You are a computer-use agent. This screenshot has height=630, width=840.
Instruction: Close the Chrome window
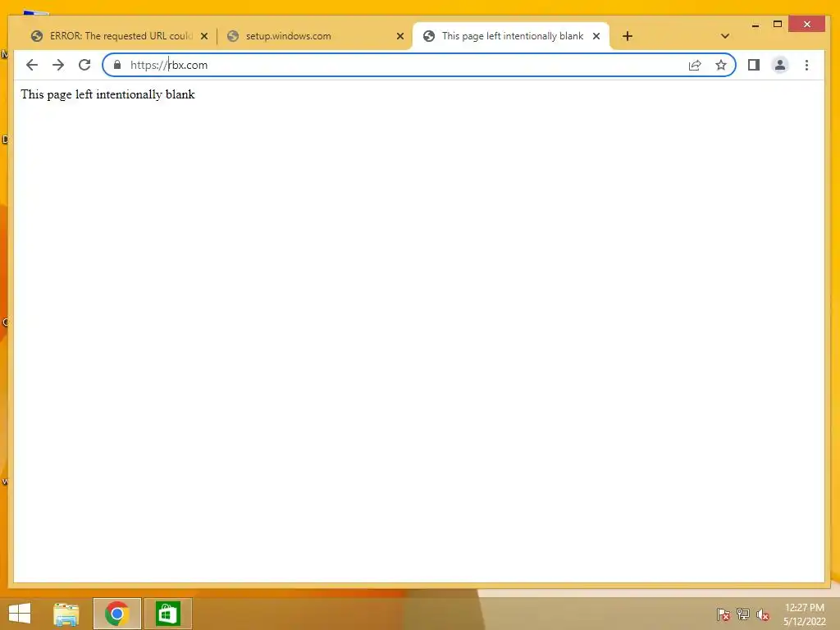[x=807, y=24]
